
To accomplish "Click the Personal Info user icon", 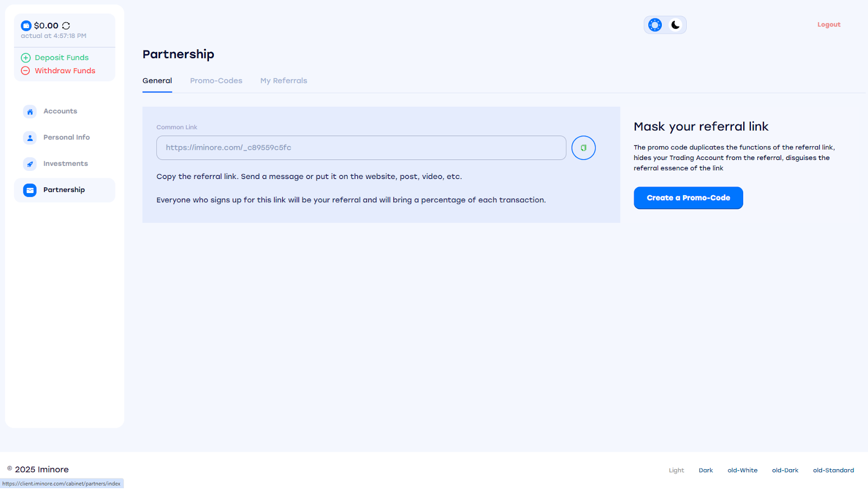I will click(x=30, y=138).
